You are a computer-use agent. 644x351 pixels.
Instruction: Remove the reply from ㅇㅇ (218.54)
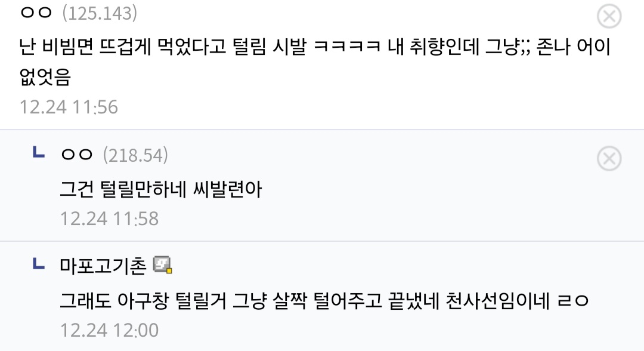pos(609,159)
